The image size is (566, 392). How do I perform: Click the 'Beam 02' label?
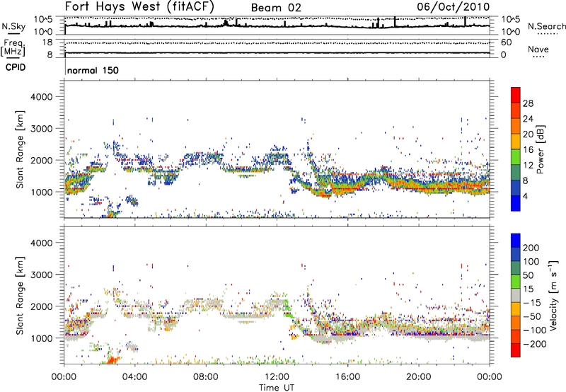point(276,8)
